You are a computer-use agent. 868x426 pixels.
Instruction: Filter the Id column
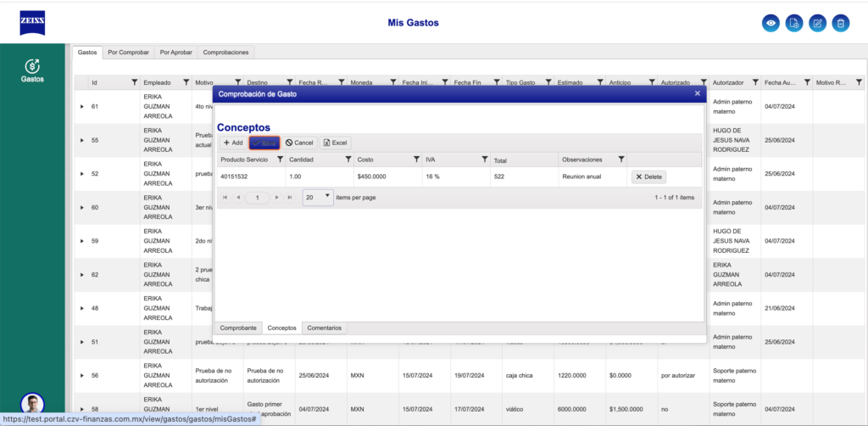[134, 82]
